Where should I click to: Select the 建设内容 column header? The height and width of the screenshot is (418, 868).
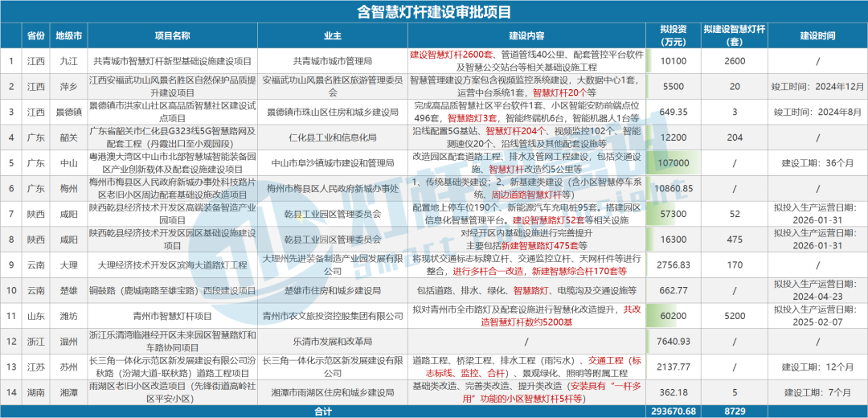[x=526, y=36]
